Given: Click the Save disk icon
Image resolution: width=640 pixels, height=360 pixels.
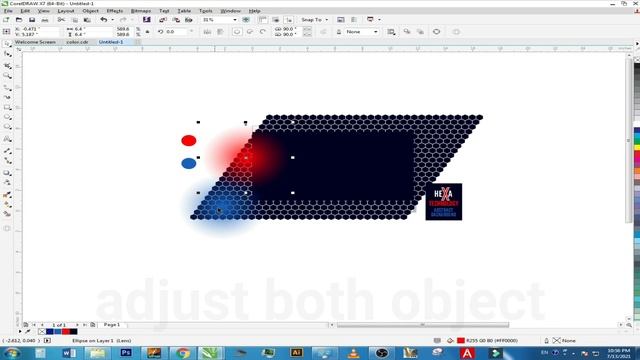Looking at the screenshot, I should (x=32, y=20).
